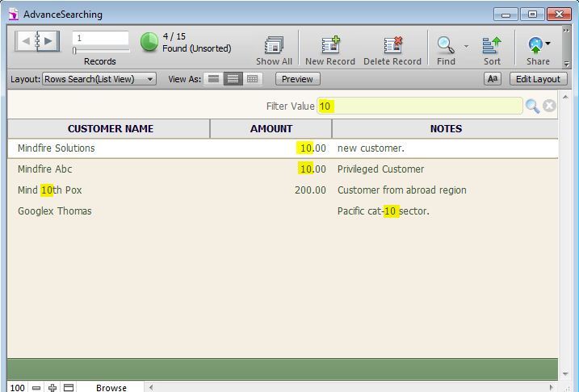Click the Delete Record toolbar icon
Viewport: 579px width, 392px height.
(x=392, y=46)
